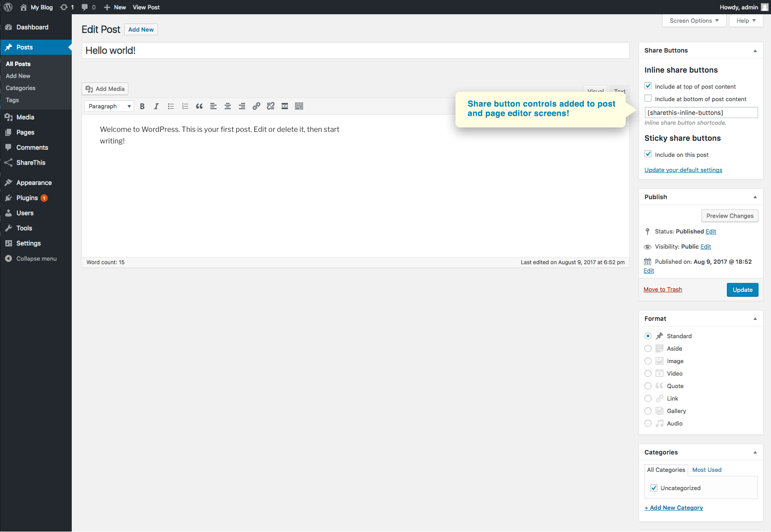771x532 pixels.
Task: Insert a numbered list
Action: (x=185, y=106)
